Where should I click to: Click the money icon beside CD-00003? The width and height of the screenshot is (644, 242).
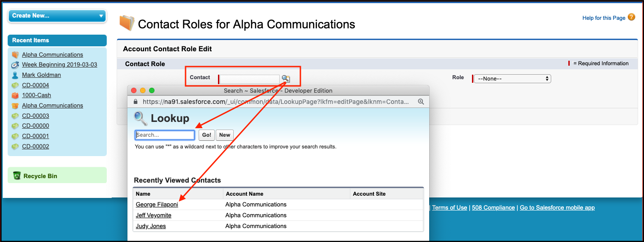(15, 116)
